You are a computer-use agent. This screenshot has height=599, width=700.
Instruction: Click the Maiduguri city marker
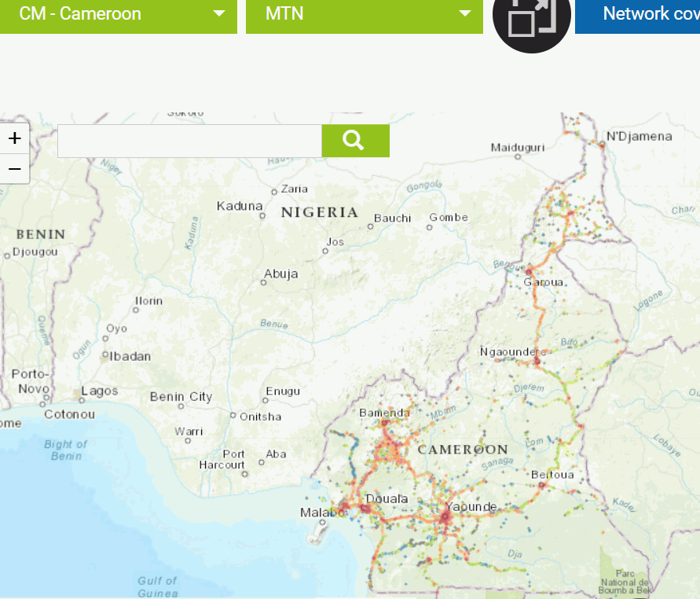518,156
